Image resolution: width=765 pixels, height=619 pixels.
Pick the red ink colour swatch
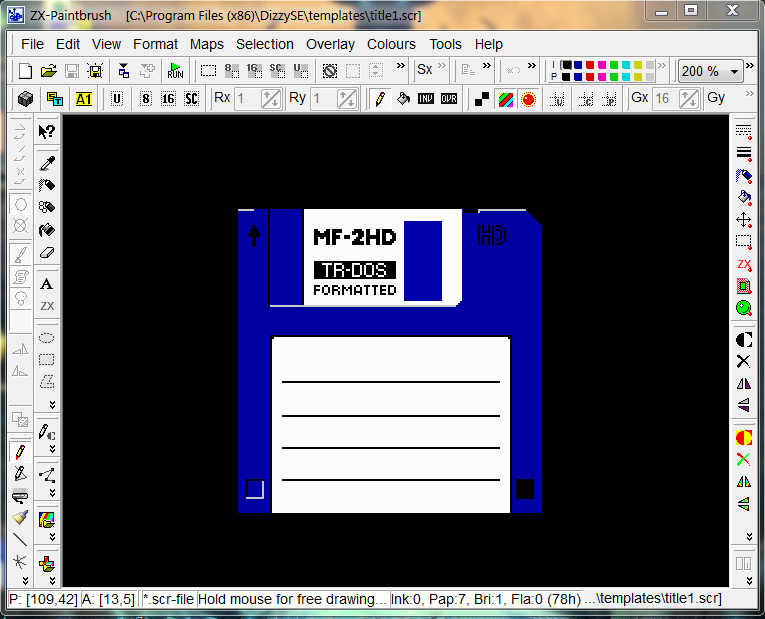590,65
